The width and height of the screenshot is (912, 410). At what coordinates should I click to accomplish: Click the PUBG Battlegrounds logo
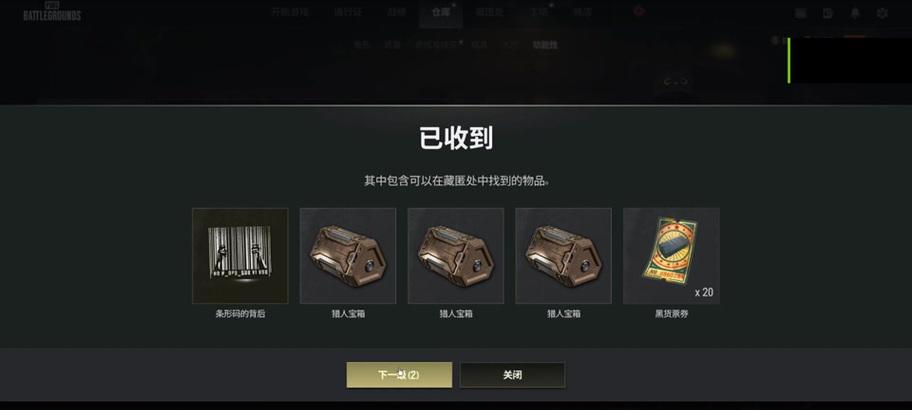[51, 13]
